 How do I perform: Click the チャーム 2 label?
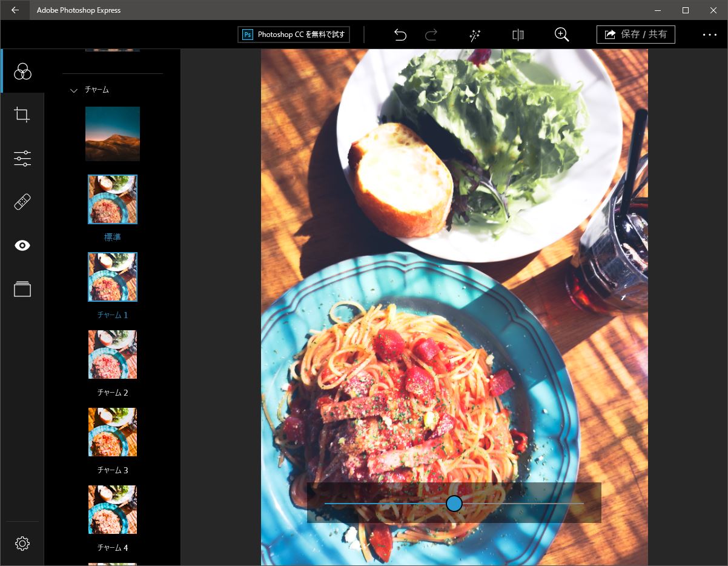113,393
